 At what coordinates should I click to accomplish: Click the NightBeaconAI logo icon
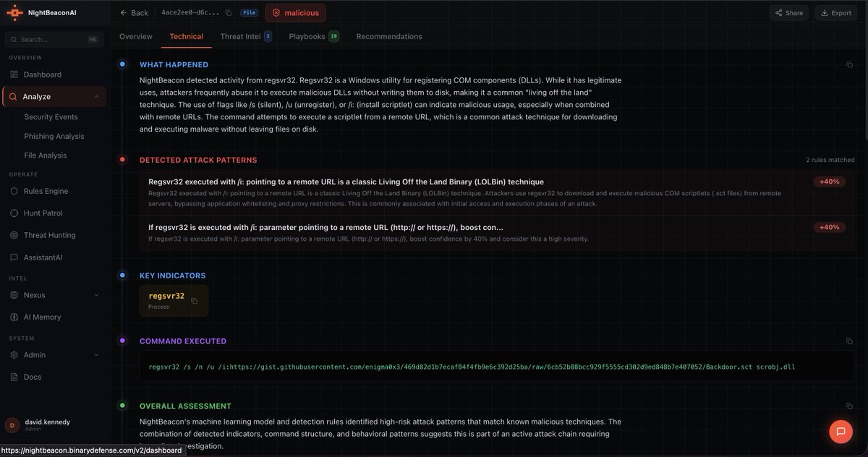pyautogui.click(x=14, y=12)
